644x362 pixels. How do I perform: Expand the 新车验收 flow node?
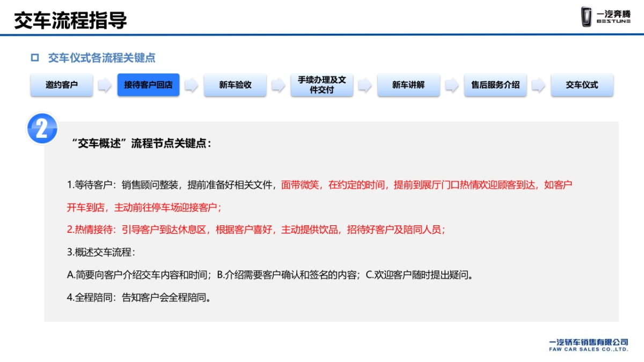pos(235,85)
